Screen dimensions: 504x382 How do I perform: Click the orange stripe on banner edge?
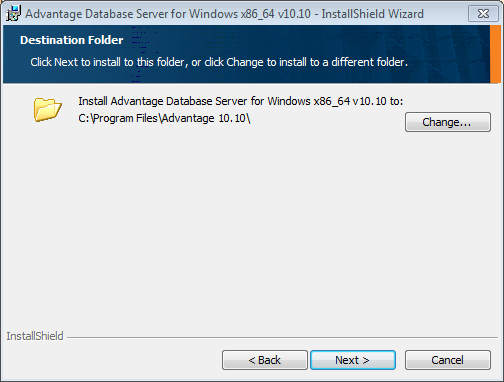[495, 54]
